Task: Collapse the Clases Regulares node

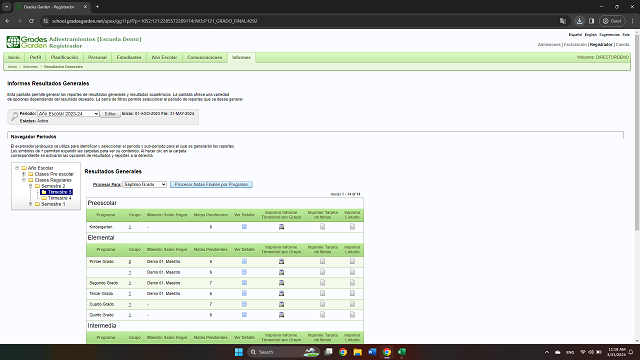Action: click(x=24, y=180)
